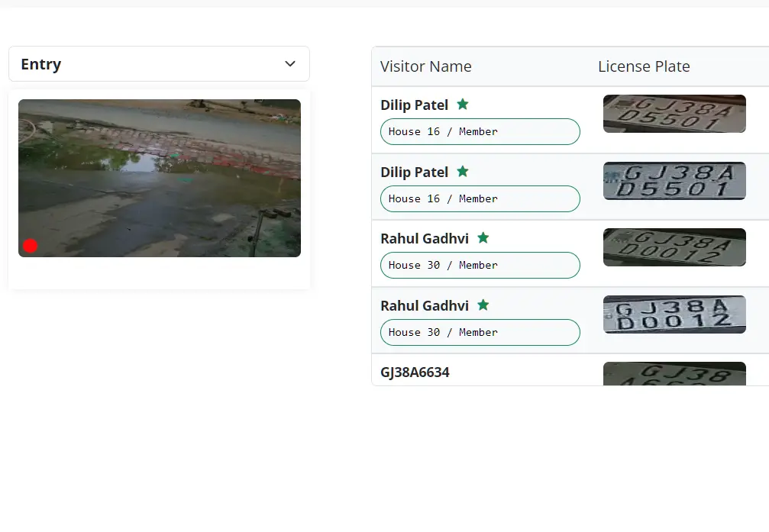Screen dimensions: 769x532
Task: Open the GJ38A D0012 plate snapshot
Action: pos(674,247)
